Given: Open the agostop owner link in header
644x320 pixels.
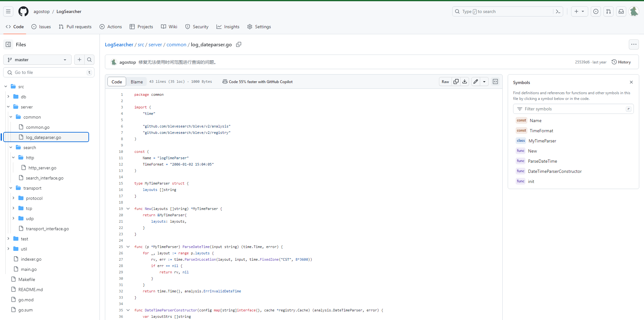Looking at the screenshot, I should [x=42, y=11].
